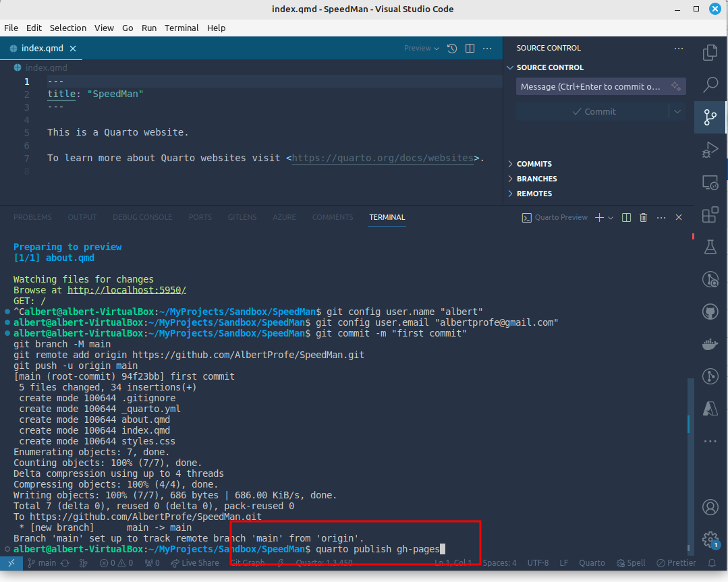
Task: Split the editor to the side
Action: tap(470, 49)
